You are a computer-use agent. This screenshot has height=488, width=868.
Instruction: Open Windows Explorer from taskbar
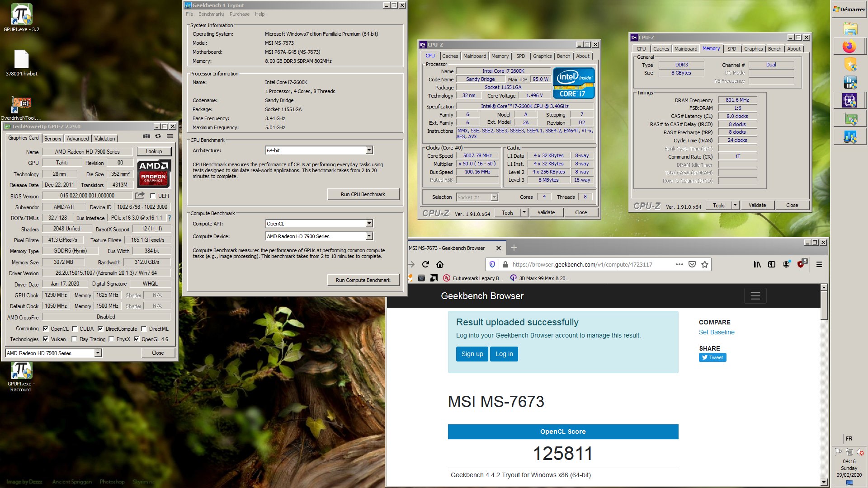click(850, 29)
